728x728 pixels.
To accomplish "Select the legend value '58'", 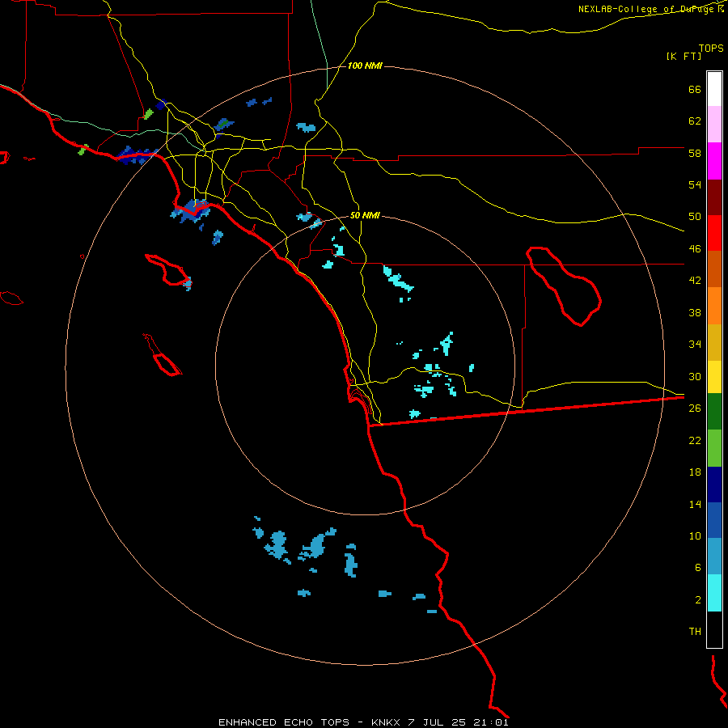I will coord(695,153).
